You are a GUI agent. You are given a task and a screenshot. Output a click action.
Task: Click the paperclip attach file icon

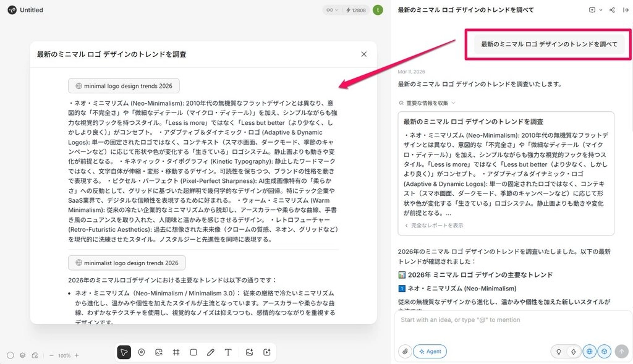(x=405, y=352)
